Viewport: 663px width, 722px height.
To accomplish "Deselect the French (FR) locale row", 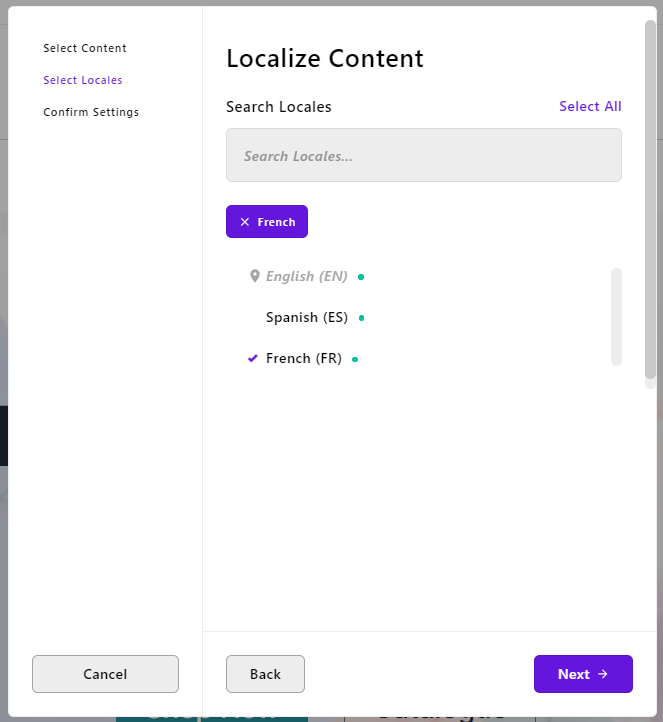I will tap(304, 359).
